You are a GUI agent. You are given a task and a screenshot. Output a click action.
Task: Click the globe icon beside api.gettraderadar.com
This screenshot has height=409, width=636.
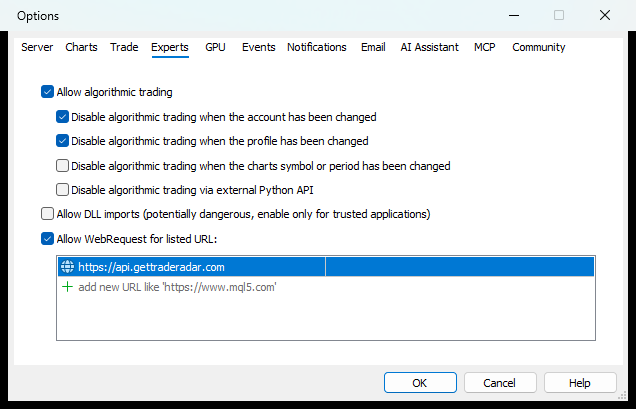[67, 267]
